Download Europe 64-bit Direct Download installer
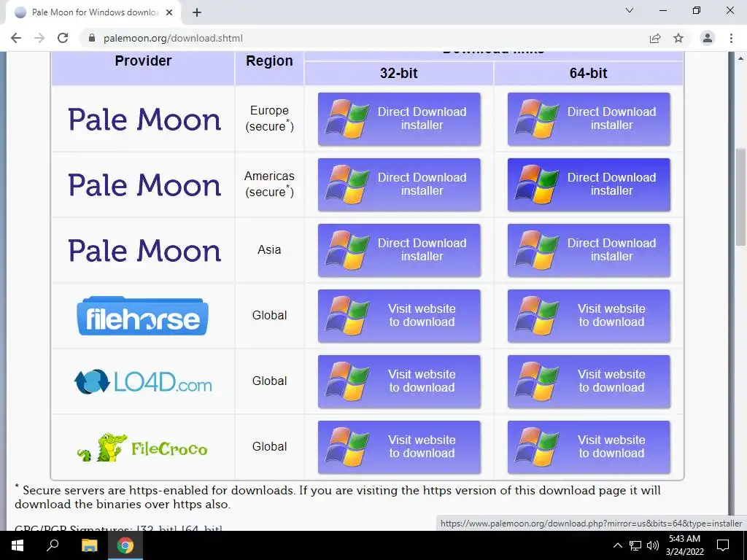747x560 pixels. (589, 119)
